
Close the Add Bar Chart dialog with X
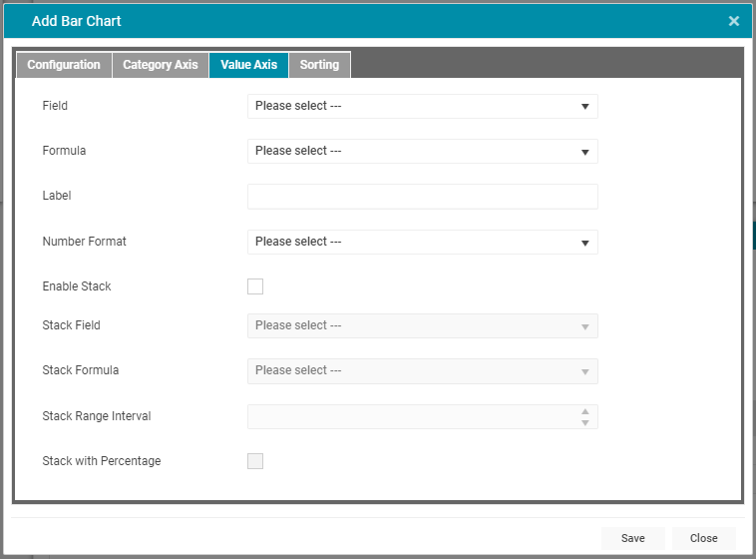point(733,21)
